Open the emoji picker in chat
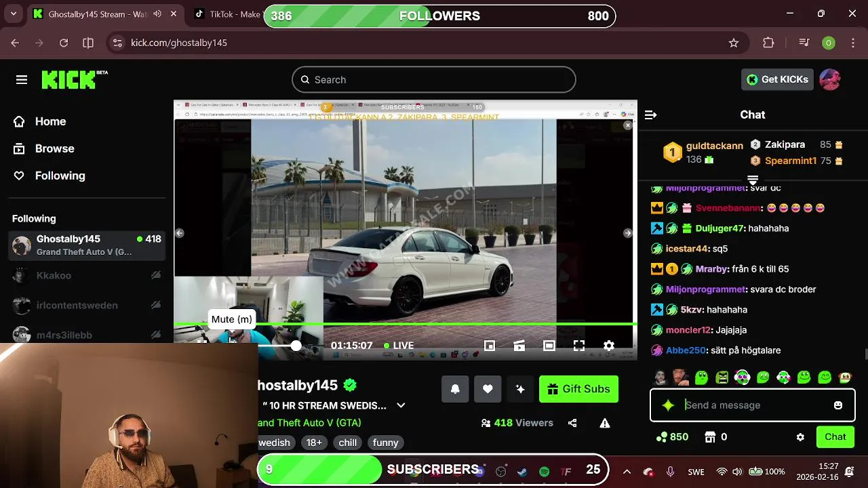The height and width of the screenshot is (488, 868). 838,405
